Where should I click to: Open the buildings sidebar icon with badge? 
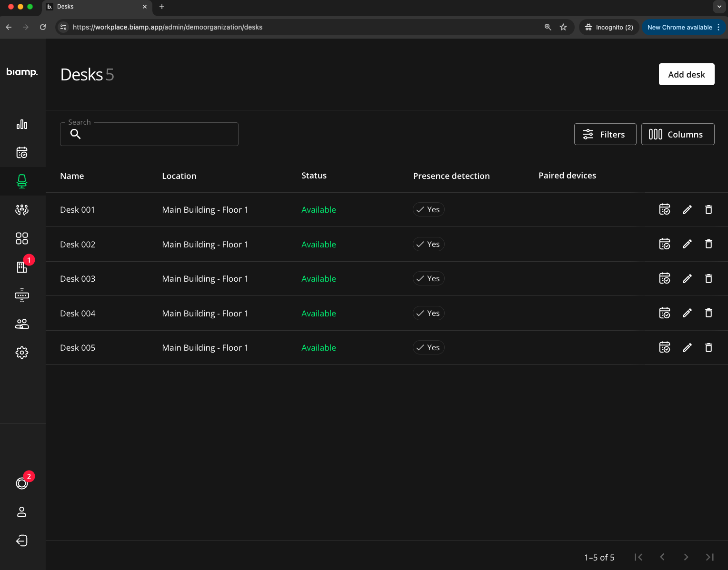click(22, 267)
